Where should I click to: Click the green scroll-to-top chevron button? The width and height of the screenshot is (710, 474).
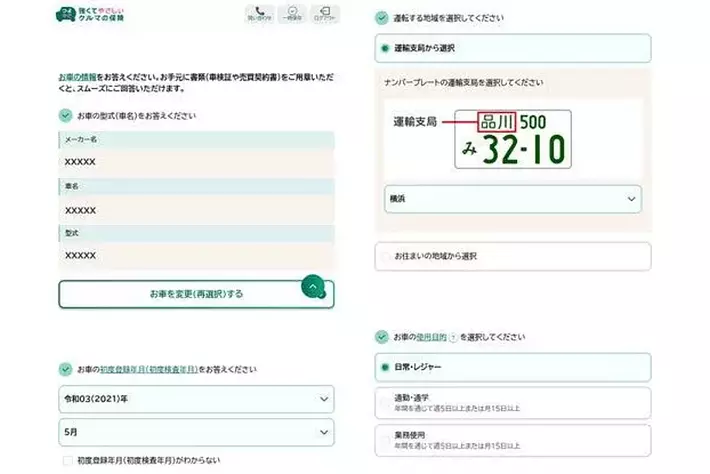314,287
